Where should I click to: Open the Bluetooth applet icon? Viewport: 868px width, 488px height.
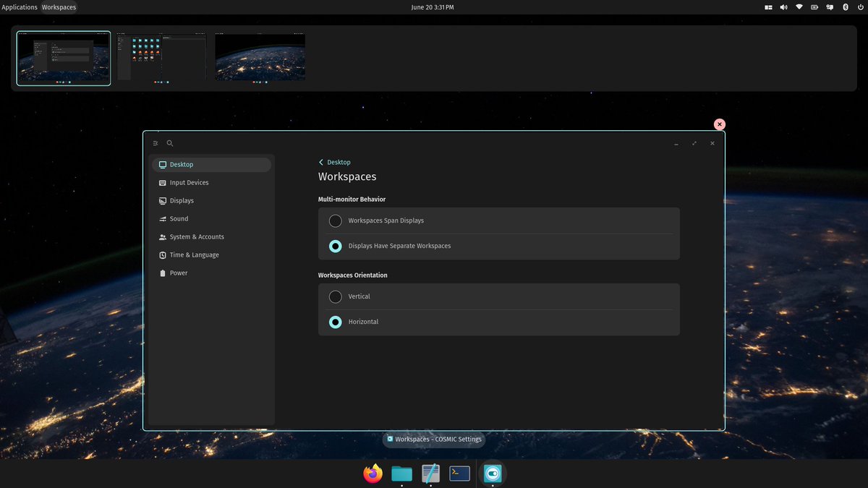coord(845,7)
